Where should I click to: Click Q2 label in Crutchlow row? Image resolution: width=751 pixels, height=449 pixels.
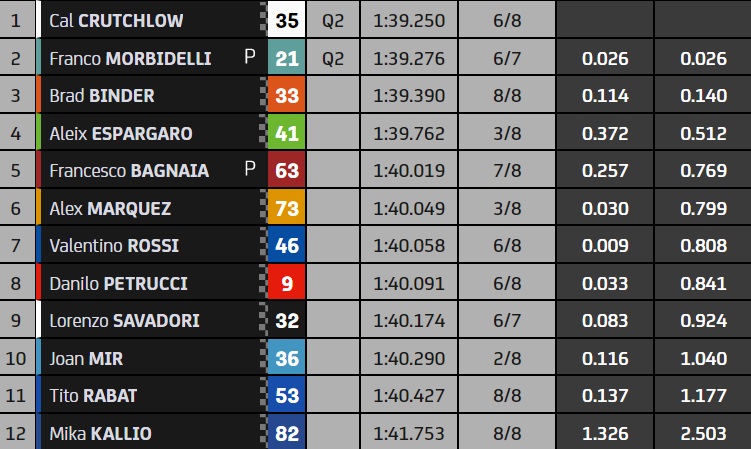point(333,21)
